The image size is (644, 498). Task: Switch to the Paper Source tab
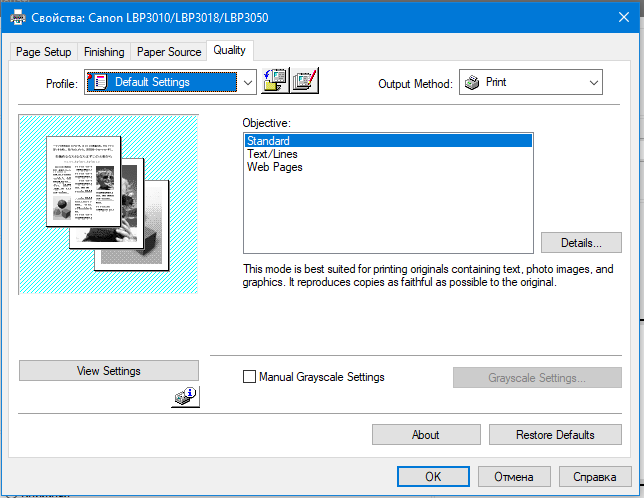[x=169, y=52]
